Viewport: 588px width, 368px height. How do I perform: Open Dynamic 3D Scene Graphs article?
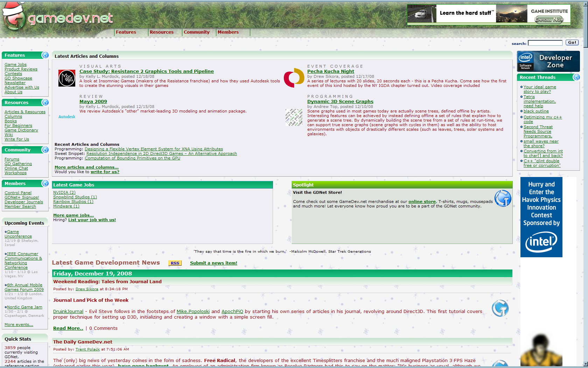[x=340, y=101]
